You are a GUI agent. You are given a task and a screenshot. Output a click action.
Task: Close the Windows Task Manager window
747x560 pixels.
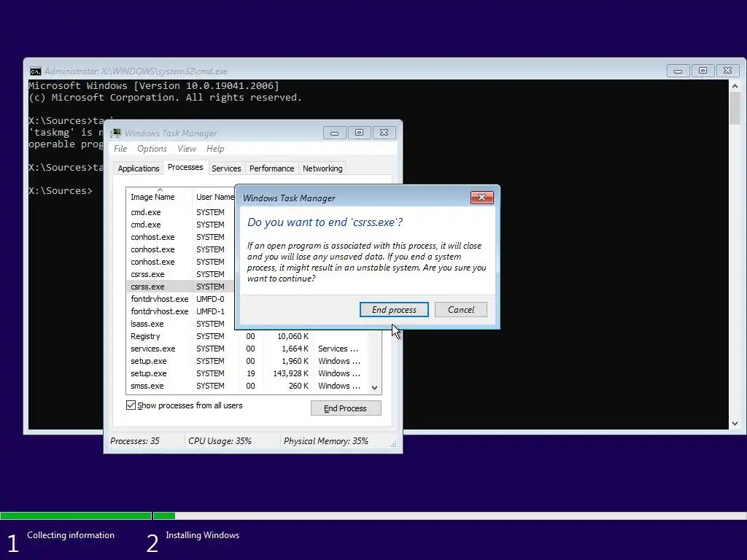tap(384, 133)
